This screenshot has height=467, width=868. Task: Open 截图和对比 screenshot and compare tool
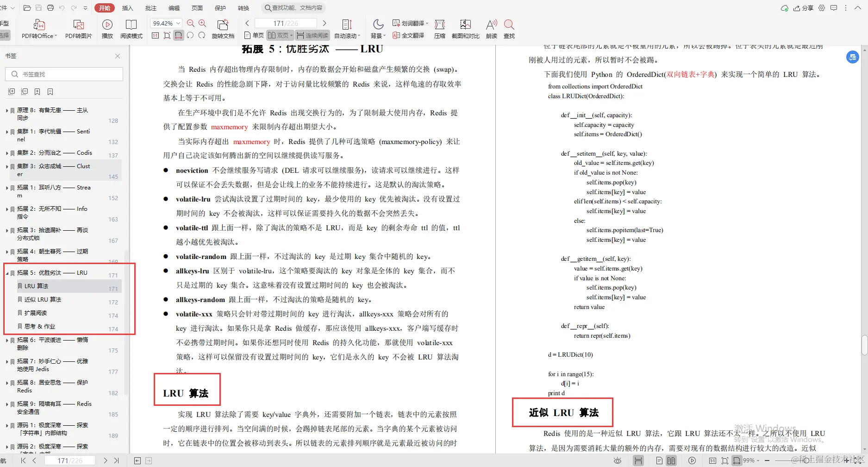465,28
